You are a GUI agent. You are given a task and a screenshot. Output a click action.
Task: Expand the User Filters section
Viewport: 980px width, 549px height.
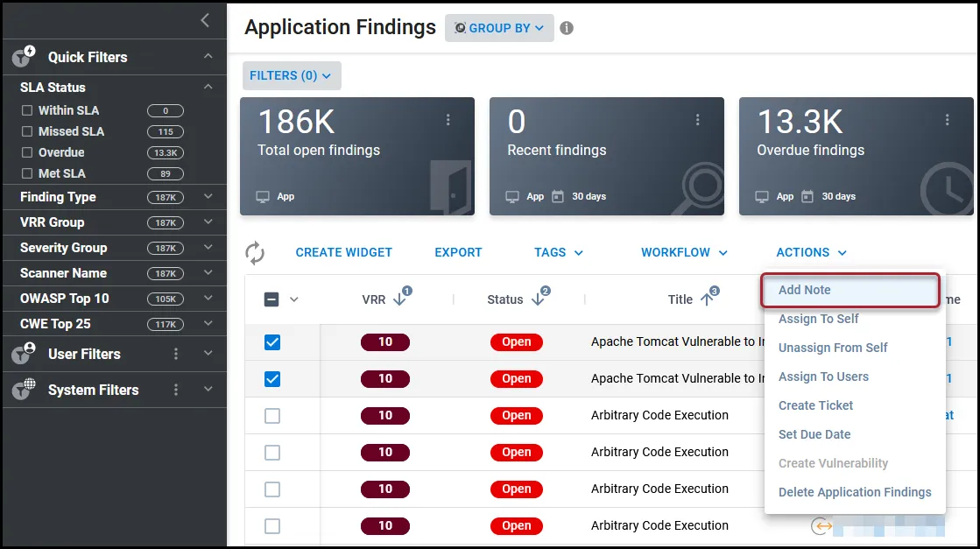[x=208, y=354]
